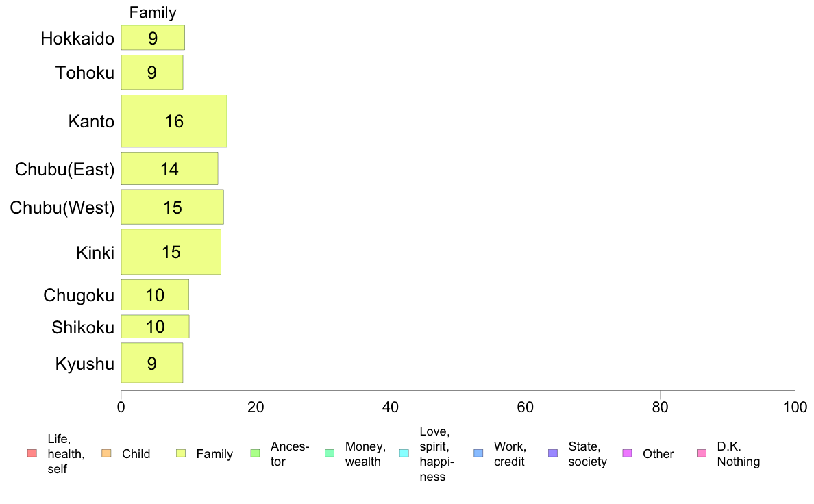
Task: Click the Family column header
Action: (153, 12)
